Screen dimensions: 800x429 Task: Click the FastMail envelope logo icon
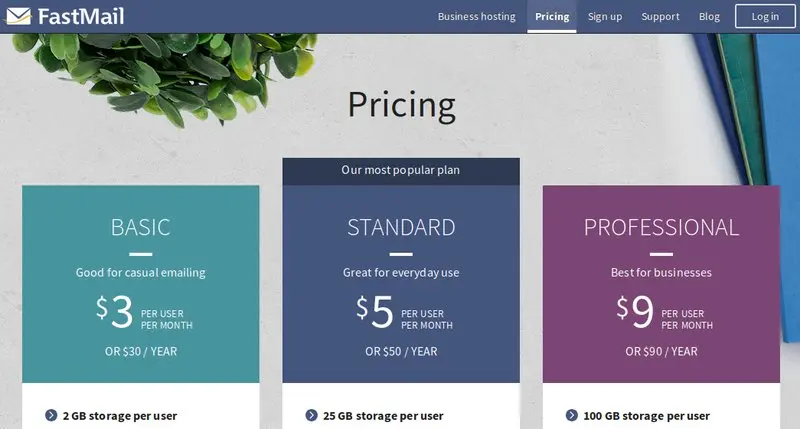[x=18, y=16]
